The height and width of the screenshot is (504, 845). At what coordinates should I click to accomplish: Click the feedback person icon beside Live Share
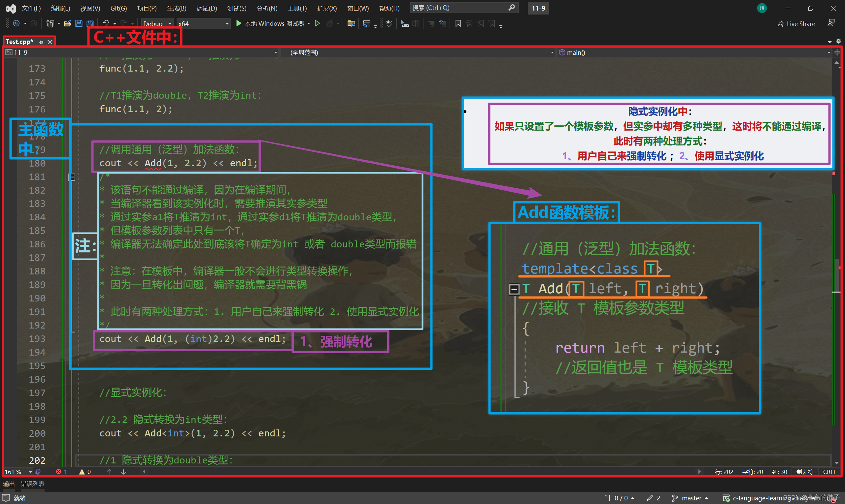831,23
